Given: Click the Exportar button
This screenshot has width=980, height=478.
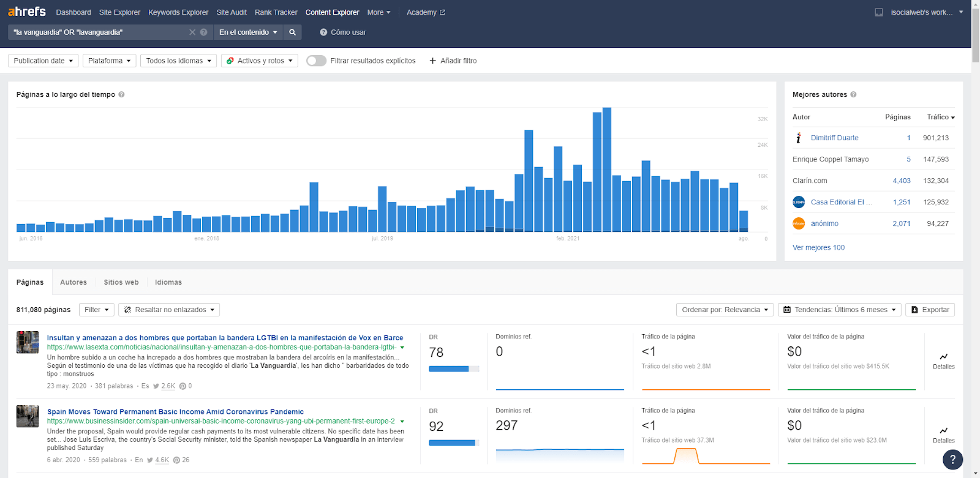Looking at the screenshot, I should 930,310.
